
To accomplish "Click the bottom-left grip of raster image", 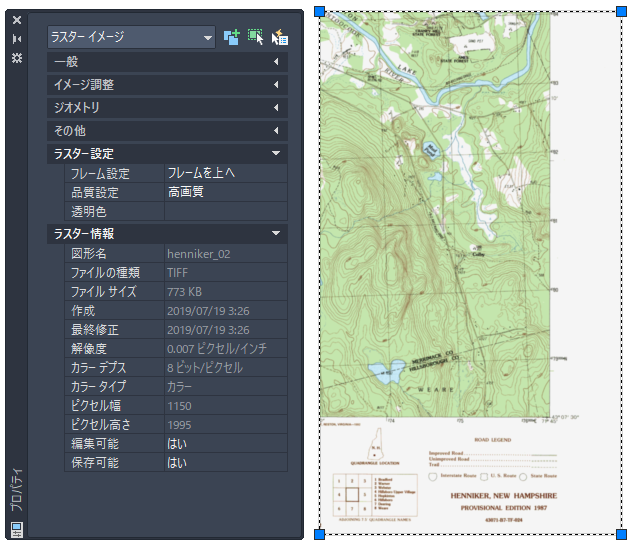I will 319,534.
